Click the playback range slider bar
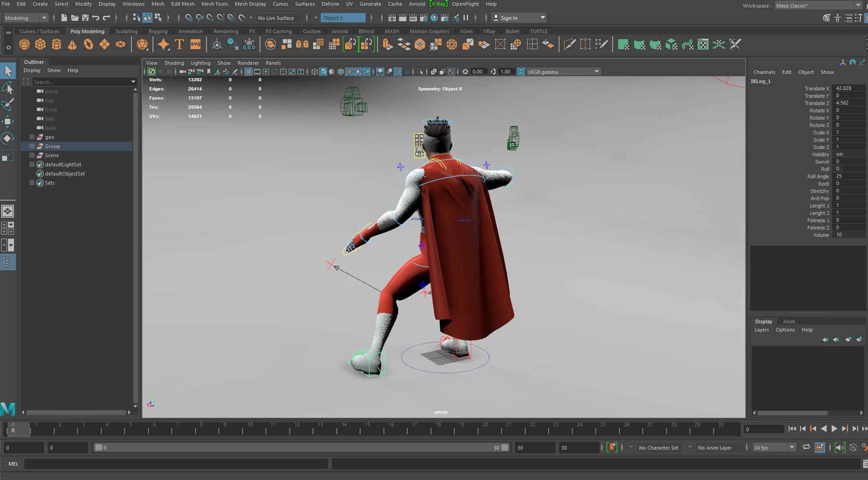This screenshot has width=868, height=480. [x=302, y=447]
